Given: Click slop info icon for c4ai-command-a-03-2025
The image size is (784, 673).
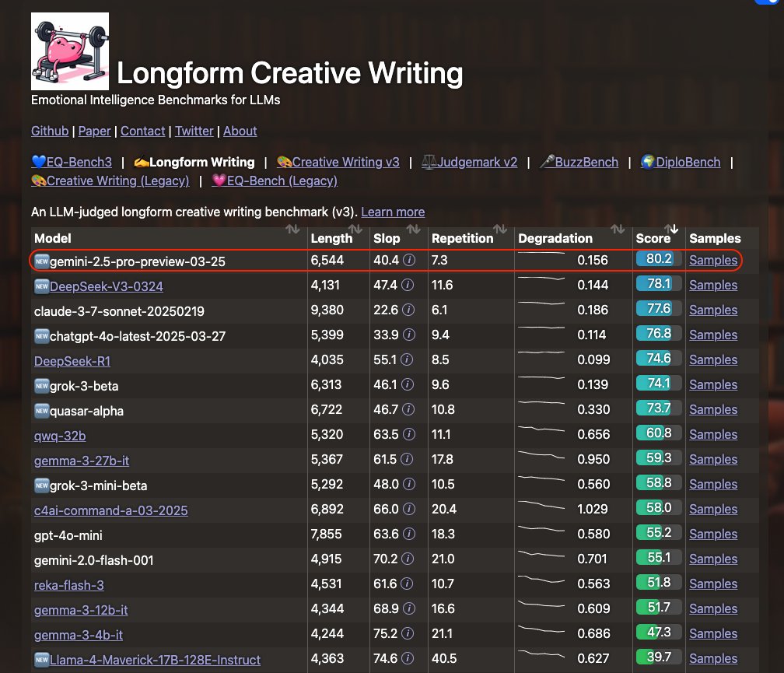Looking at the screenshot, I should [x=409, y=509].
